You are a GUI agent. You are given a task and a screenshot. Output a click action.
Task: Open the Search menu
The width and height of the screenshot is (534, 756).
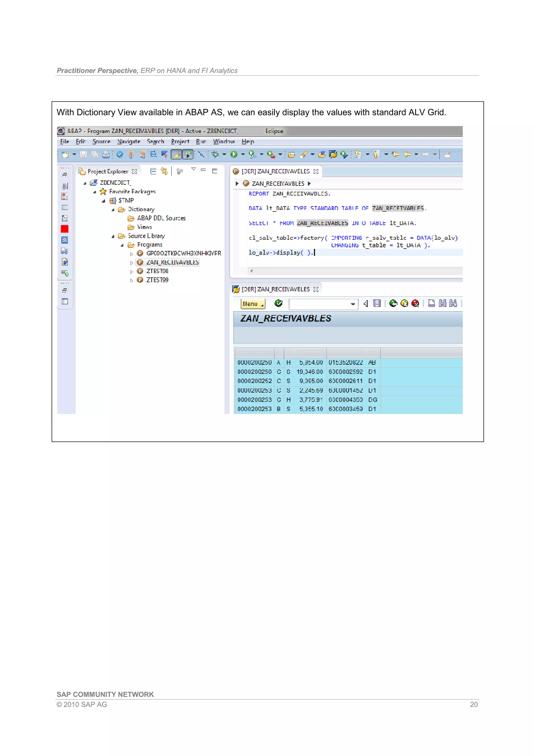point(155,142)
